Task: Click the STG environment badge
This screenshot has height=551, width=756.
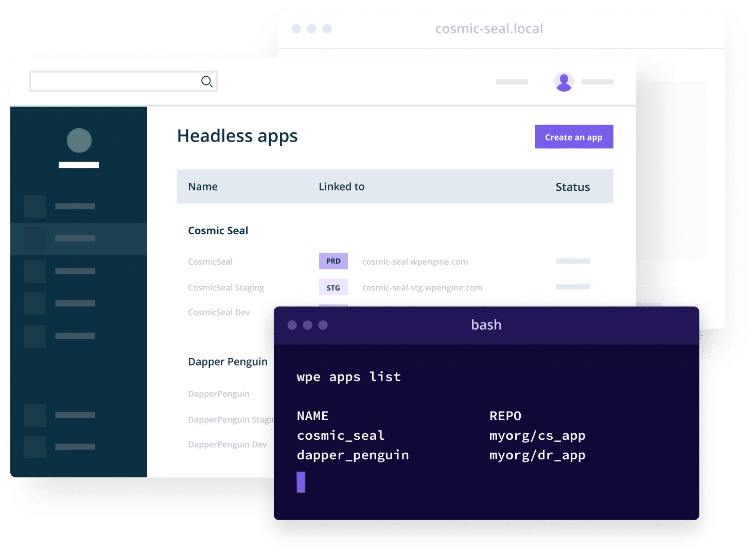Action: (x=333, y=287)
